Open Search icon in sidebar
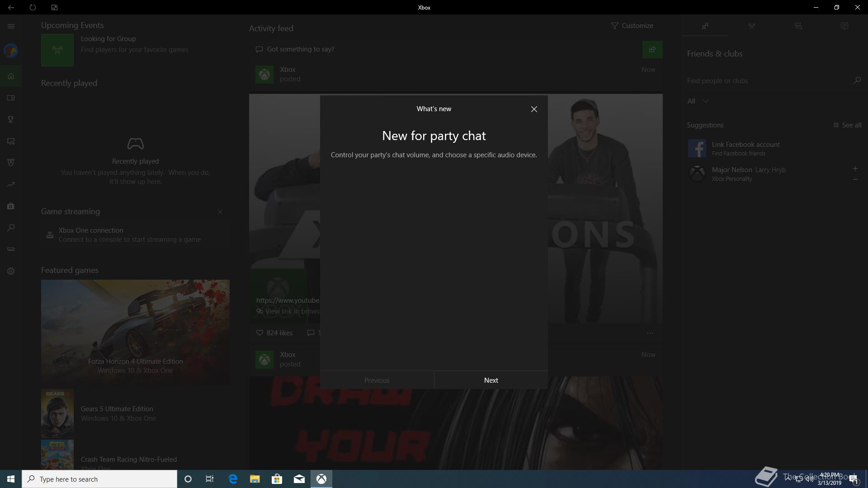The height and width of the screenshot is (488, 868). [x=11, y=228]
